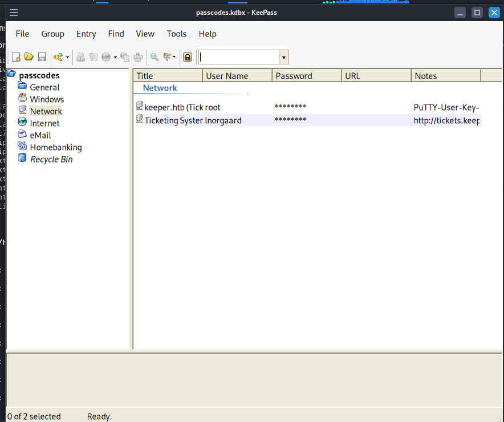
Task: Expand the Add Entry dropdown arrow
Action: point(67,57)
